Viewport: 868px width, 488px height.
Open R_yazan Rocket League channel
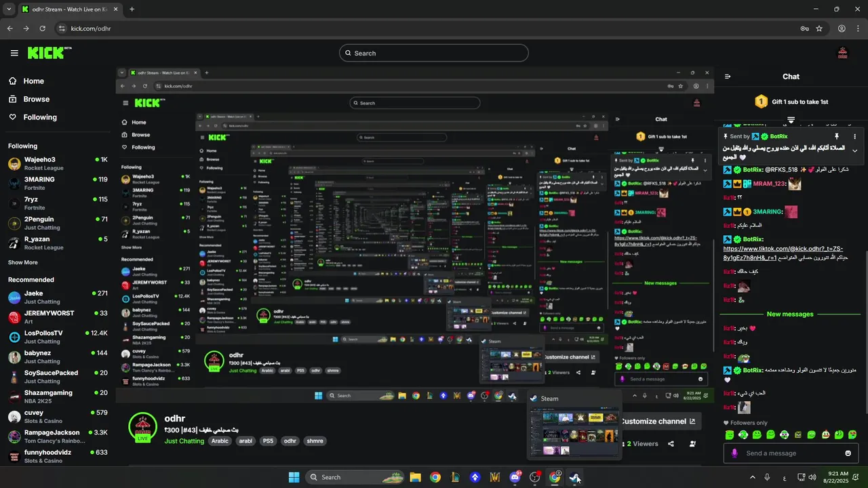click(58, 243)
